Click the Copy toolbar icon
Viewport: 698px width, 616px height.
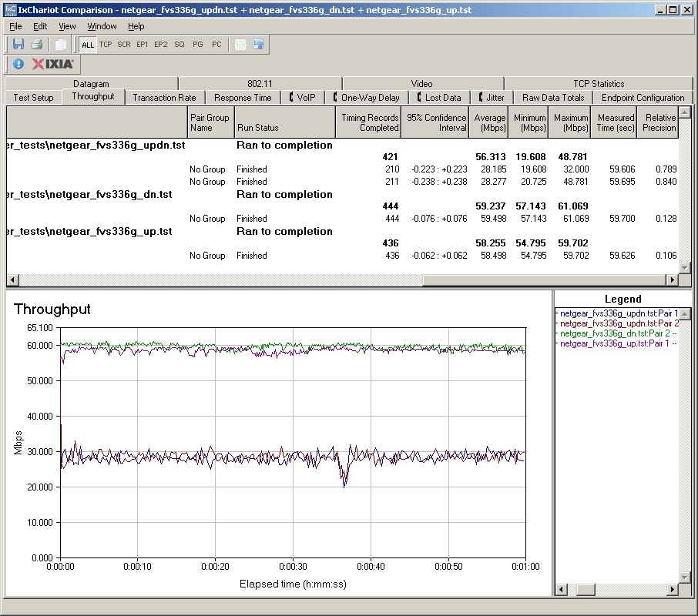point(60,45)
